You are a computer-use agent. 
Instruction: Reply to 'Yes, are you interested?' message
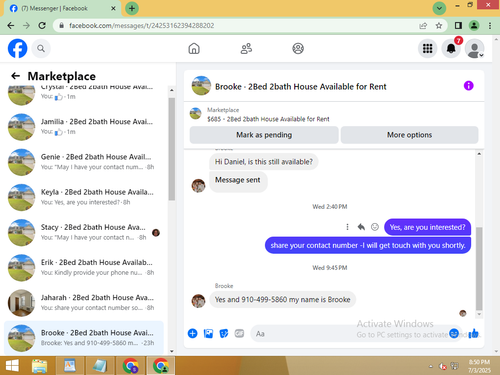(x=361, y=227)
